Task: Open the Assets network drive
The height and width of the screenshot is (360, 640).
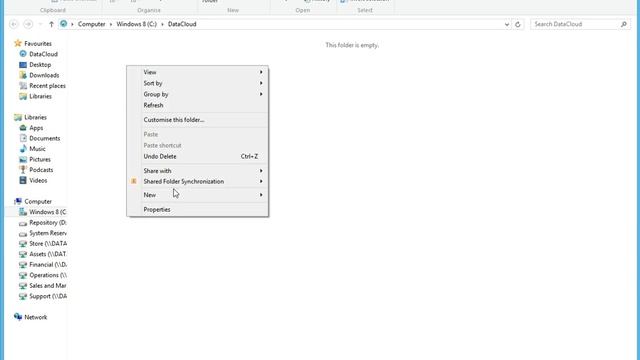Action: [x=48, y=254]
